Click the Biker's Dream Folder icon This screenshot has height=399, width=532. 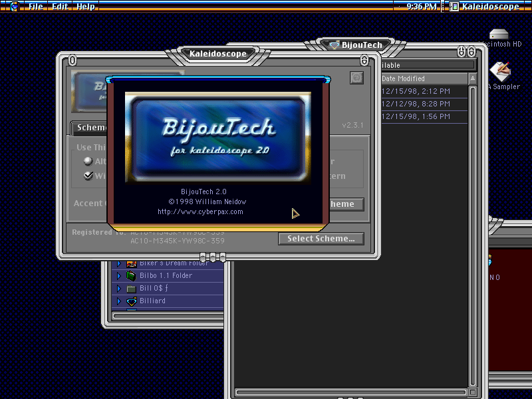tap(131, 263)
